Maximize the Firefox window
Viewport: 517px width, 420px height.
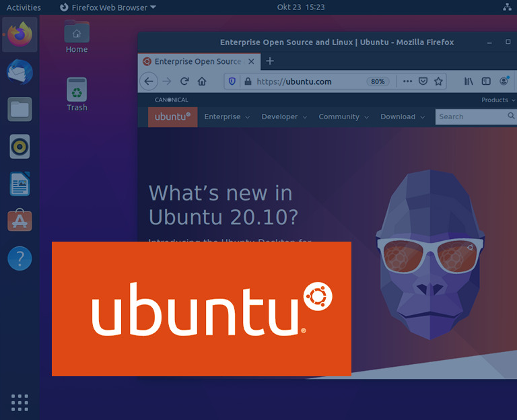pyautogui.click(x=508, y=42)
